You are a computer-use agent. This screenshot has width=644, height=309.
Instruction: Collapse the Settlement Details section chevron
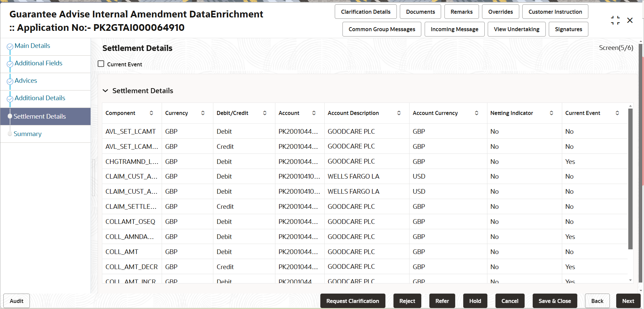click(x=105, y=90)
